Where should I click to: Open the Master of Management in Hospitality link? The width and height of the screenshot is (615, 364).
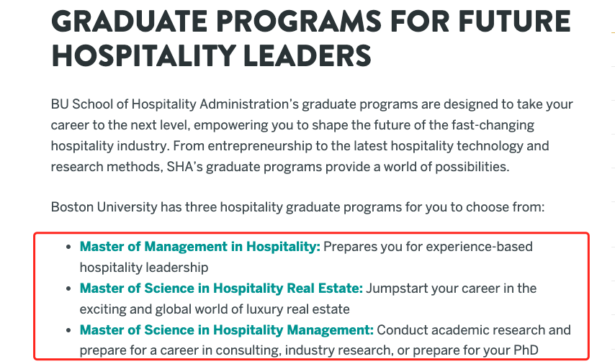point(200,247)
